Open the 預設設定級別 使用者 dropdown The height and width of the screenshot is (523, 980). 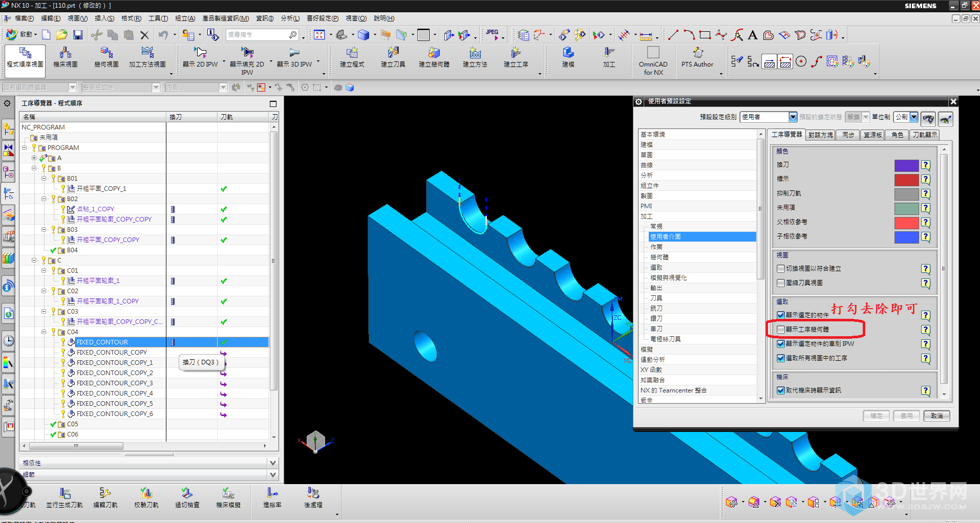pyautogui.click(x=793, y=117)
